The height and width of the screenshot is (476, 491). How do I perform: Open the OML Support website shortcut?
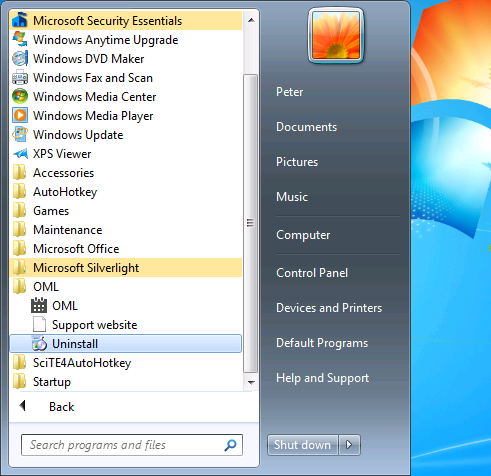126,325
